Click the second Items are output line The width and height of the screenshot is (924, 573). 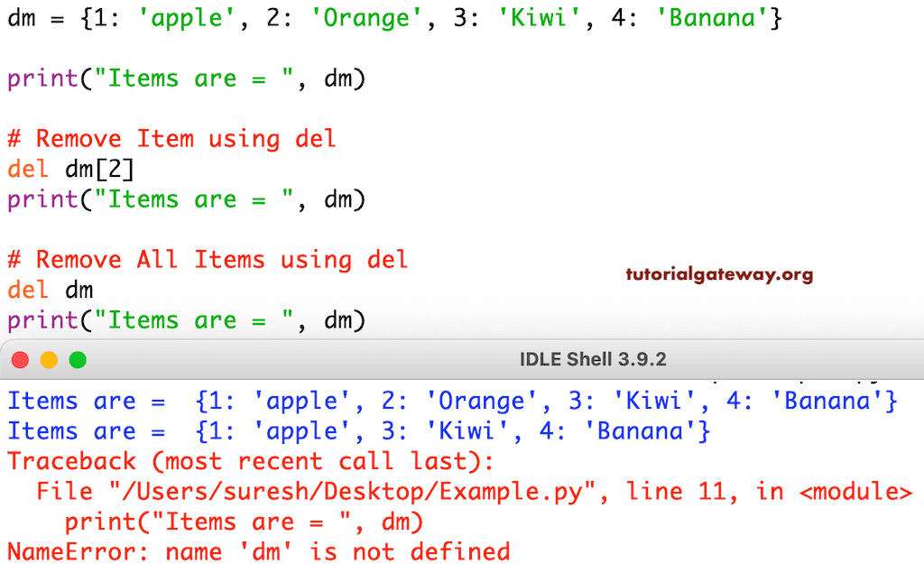[x=361, y=431]
